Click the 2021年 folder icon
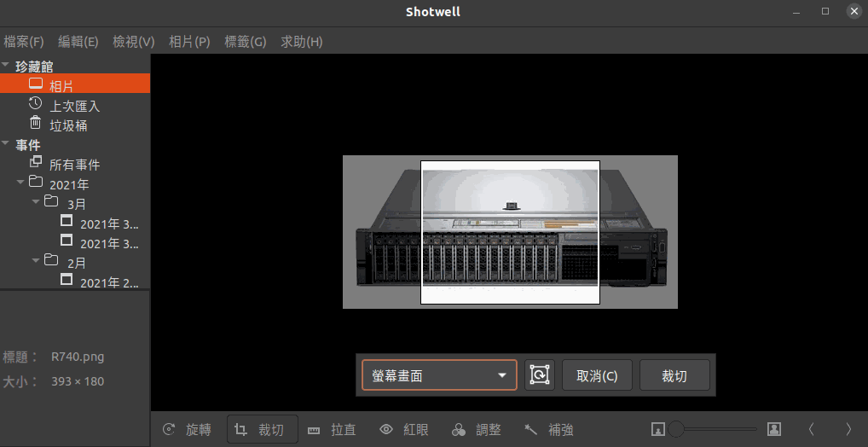 pos(36,181)
